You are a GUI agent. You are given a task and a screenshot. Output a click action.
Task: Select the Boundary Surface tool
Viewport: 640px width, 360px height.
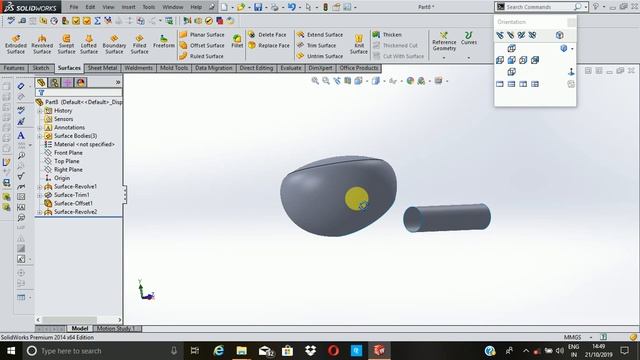[x=114, y=44]
